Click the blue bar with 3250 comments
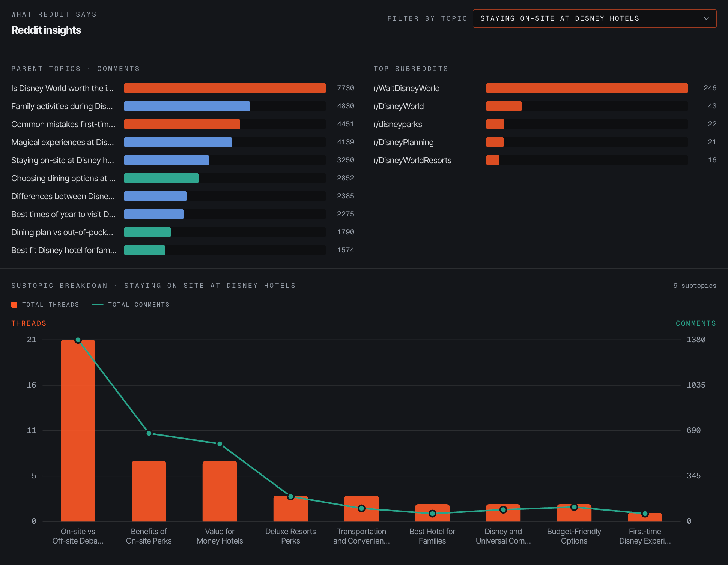The image size is (728, 565). point(167,160)
